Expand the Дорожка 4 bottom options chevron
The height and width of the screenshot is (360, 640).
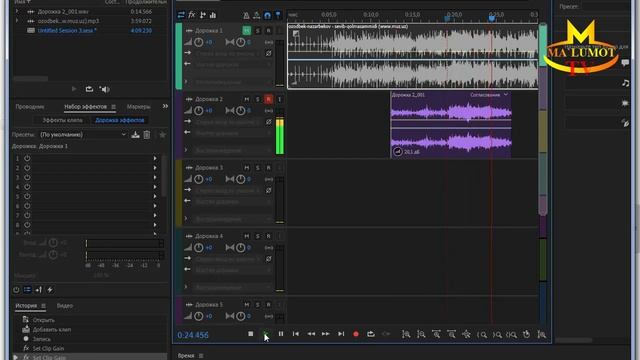click(x=186, y=287)
